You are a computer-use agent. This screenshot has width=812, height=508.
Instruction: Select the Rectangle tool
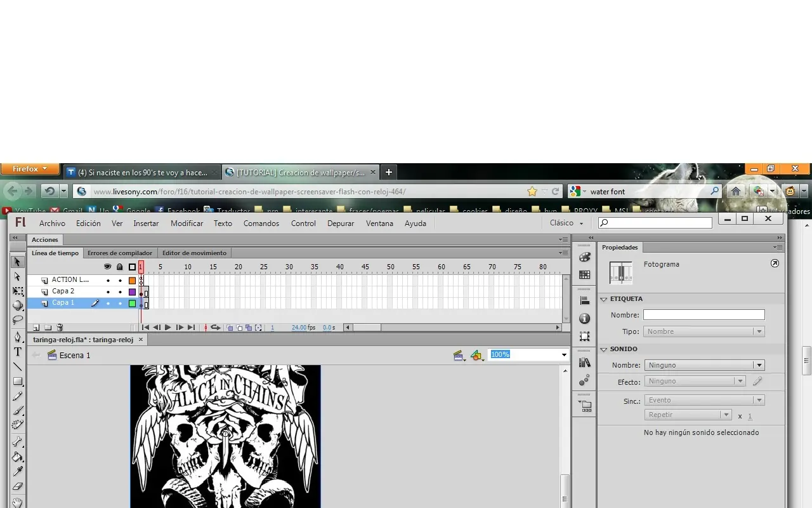click(x=18, y=381)
